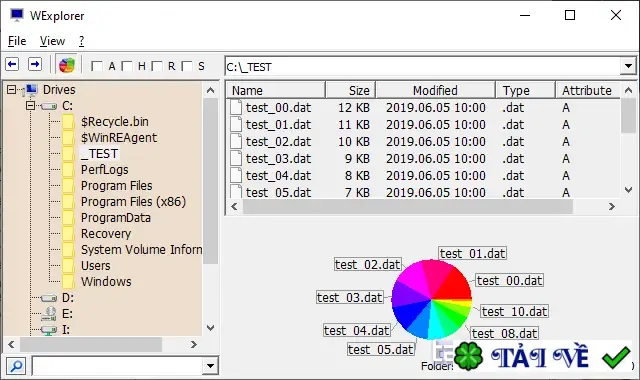Click the back navigation arrow
The image size is (640, 380).
click(x=12, y=64)
